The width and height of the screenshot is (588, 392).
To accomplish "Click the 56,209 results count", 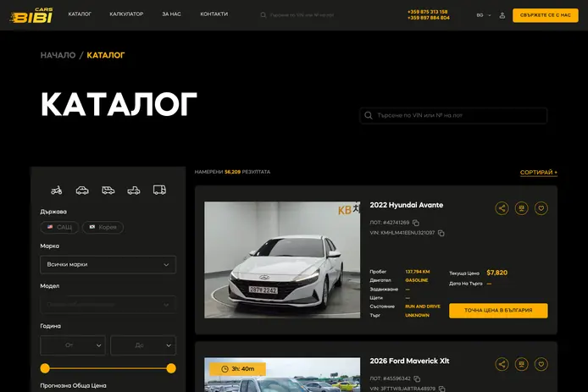I will [232, 172].
